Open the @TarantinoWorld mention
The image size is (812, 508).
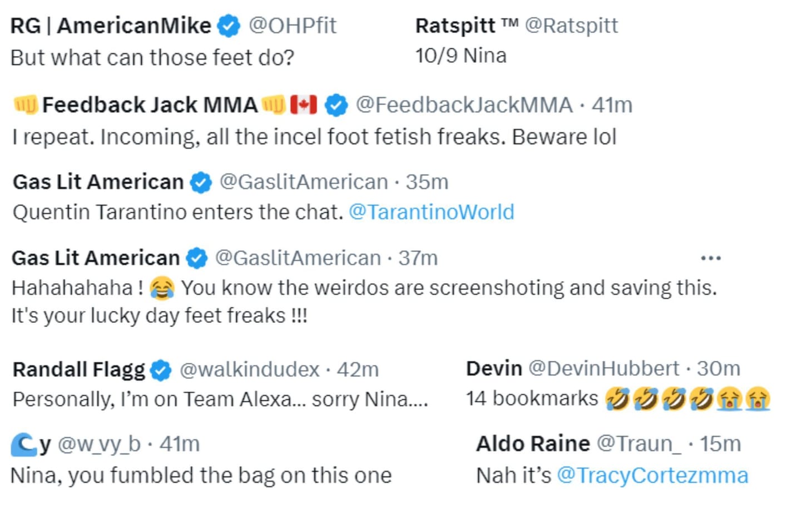(431, 213)
